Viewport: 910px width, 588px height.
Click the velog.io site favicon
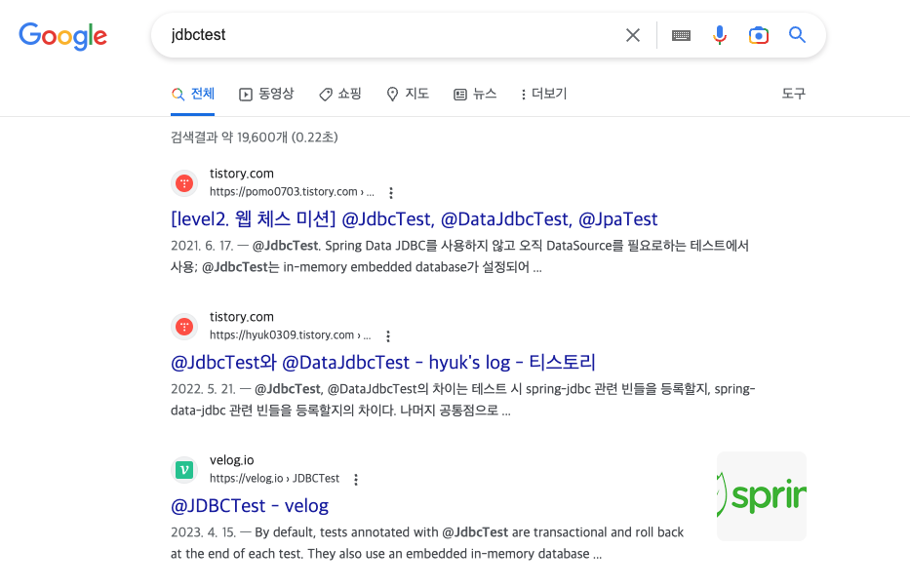click(184, 469)
